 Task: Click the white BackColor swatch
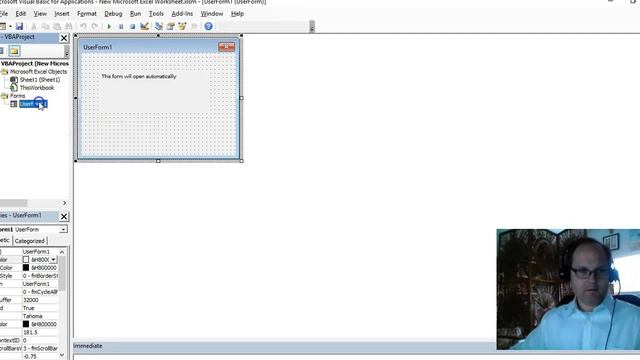tap(26, 260)
